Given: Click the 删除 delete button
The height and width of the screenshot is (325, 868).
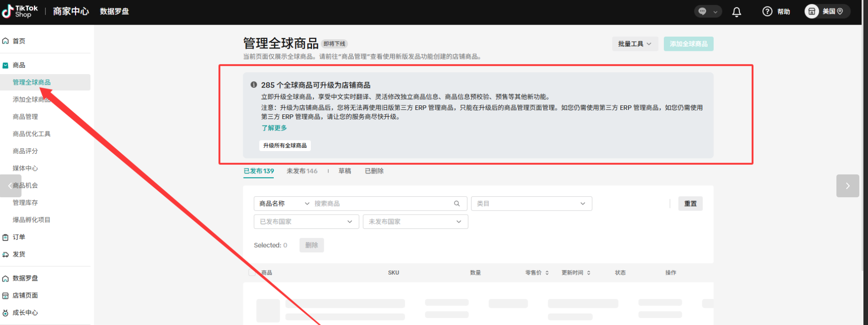Looking at the screenshot, I should (312, 245).
